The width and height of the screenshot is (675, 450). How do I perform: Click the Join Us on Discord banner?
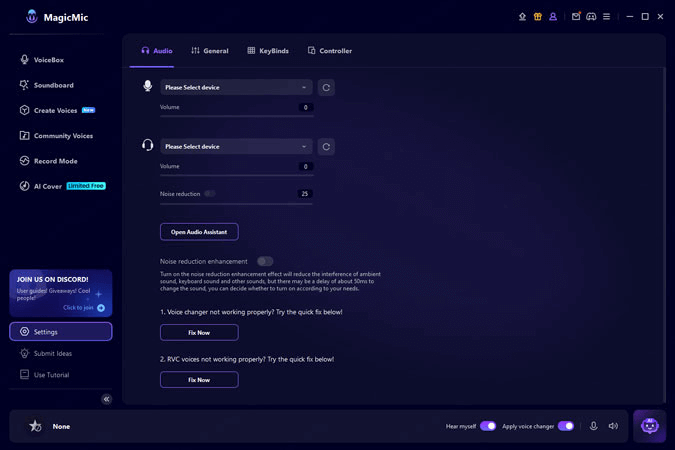61,293
